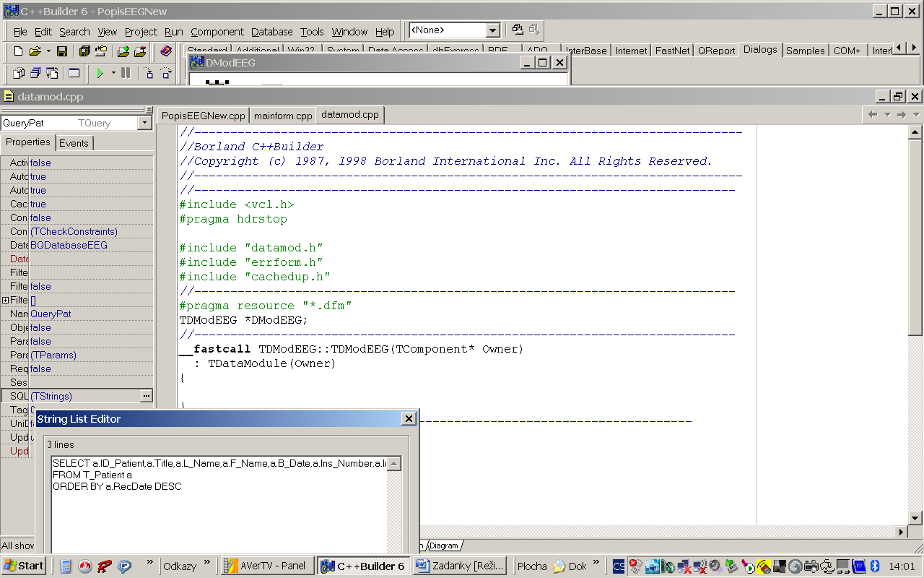Open the Project menu
The width and height of the screenshot is (924, 578).
pyautogui.click(x=141, y=32)
